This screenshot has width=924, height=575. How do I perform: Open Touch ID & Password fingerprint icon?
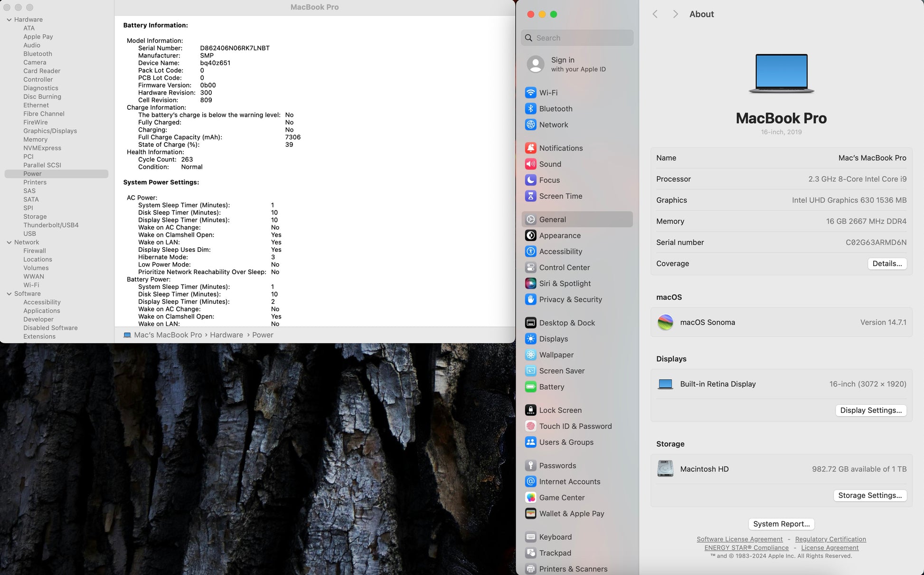[x=530, y=426]
